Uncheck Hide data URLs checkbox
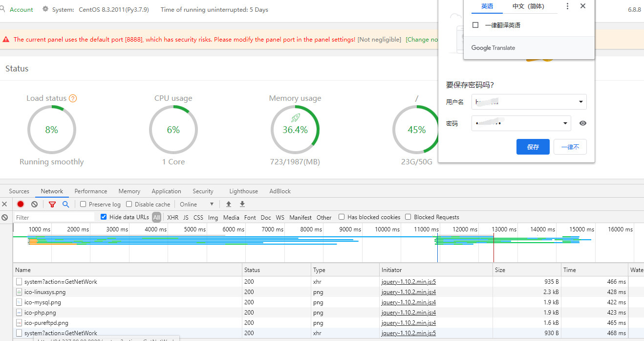This screenshot has width=644, height=341. (x=104, y=217)
